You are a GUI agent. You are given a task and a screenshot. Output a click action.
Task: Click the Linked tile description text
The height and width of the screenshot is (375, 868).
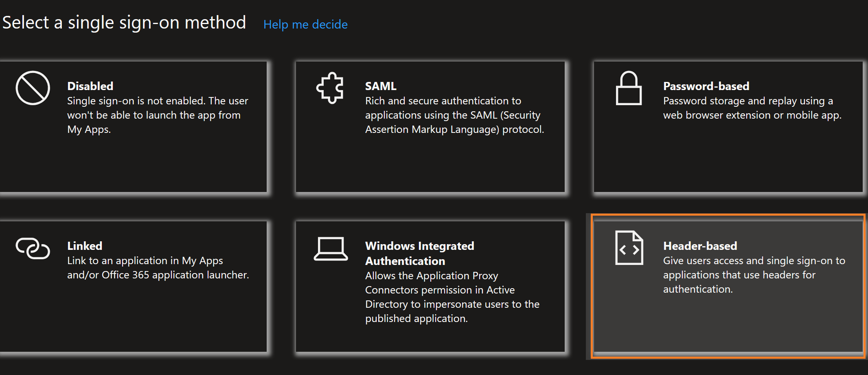(158, 267)
